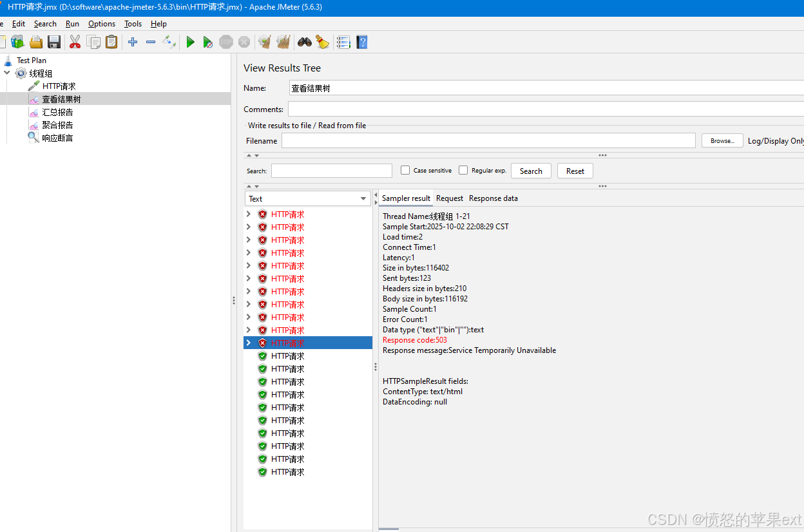Toggle the Case sensitive checkbox

pos(405,171)
